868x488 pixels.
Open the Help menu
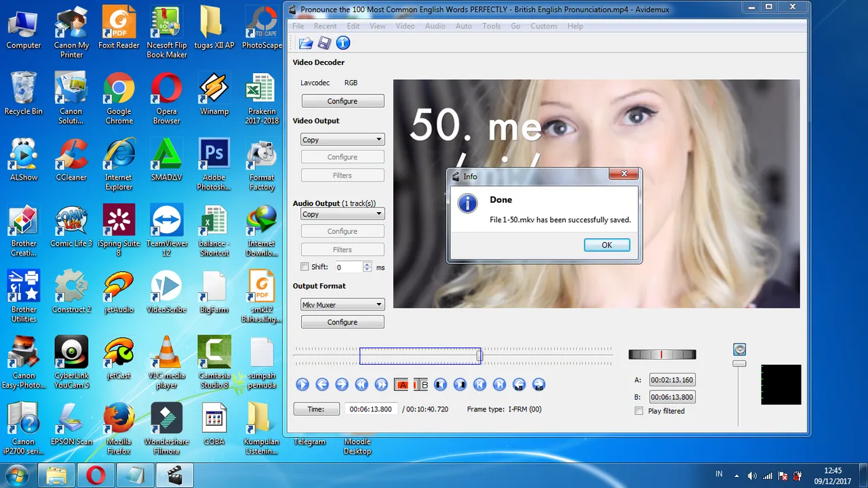point(575,26)
